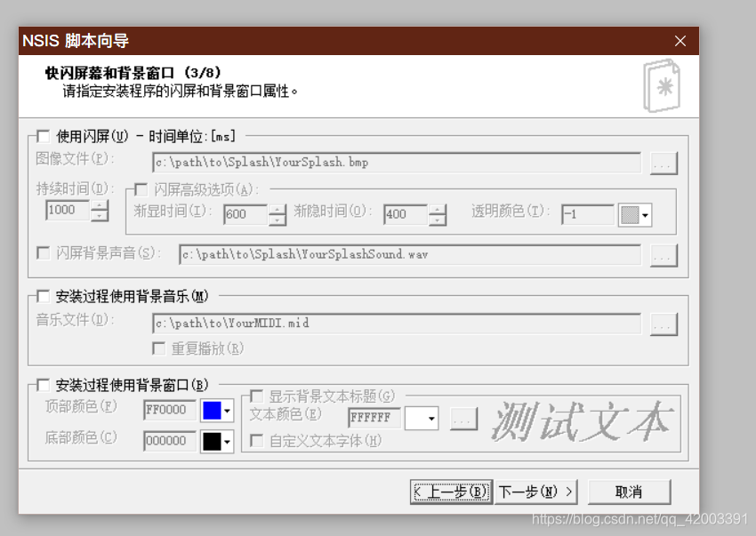Click the NSIS script document icon
This screenshot has width=756, height=536.
pyautogui.click(x=662, y=86)
